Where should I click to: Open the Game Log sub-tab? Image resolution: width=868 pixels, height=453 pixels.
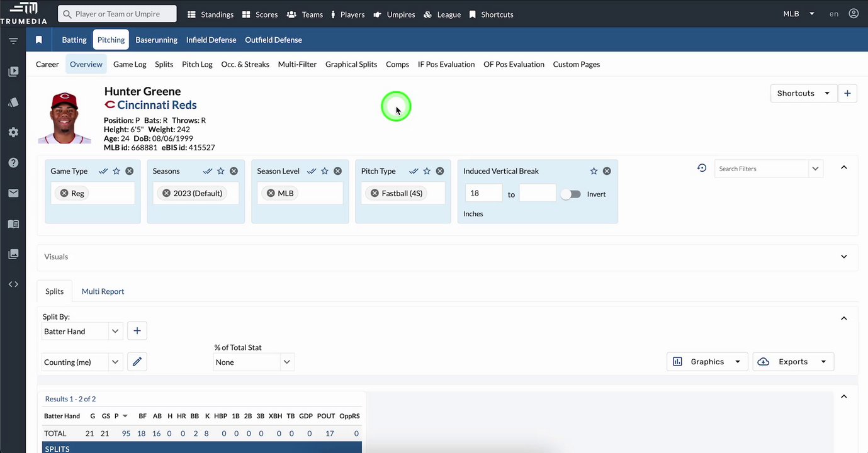130,64
